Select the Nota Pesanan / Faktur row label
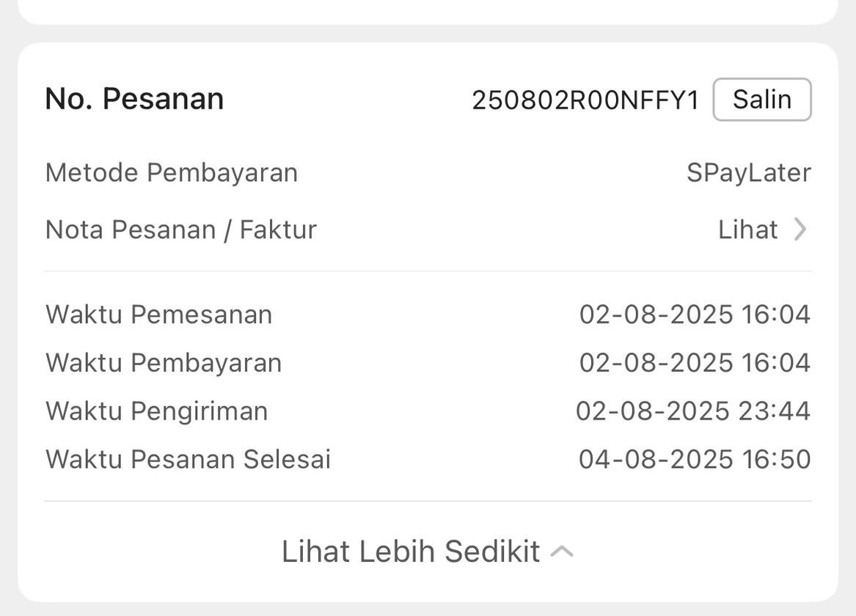 (181, 230)
